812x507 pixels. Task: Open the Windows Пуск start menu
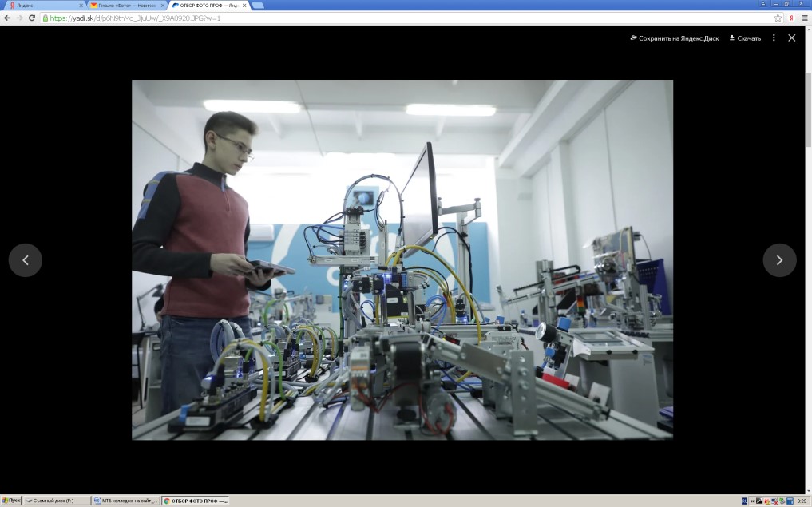point(11,501)
